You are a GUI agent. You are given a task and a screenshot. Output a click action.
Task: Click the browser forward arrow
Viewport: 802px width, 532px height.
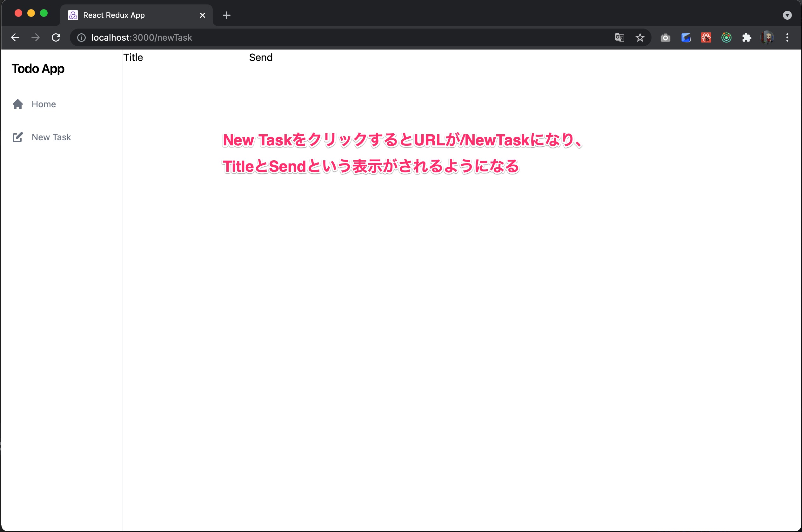(36, 37)
